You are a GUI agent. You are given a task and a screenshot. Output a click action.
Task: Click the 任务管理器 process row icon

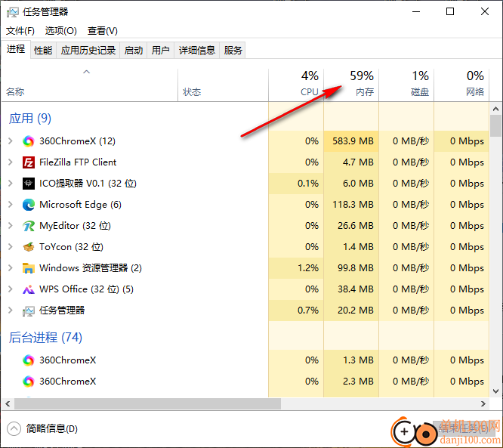(28, 311)
